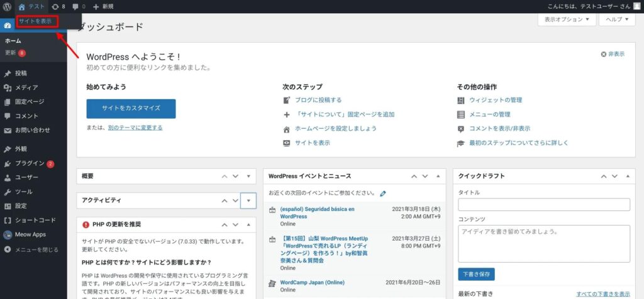Toggle the アクティビティ panel arrow
This screenshot has width=644, height=299.
[x=248, y=200]
